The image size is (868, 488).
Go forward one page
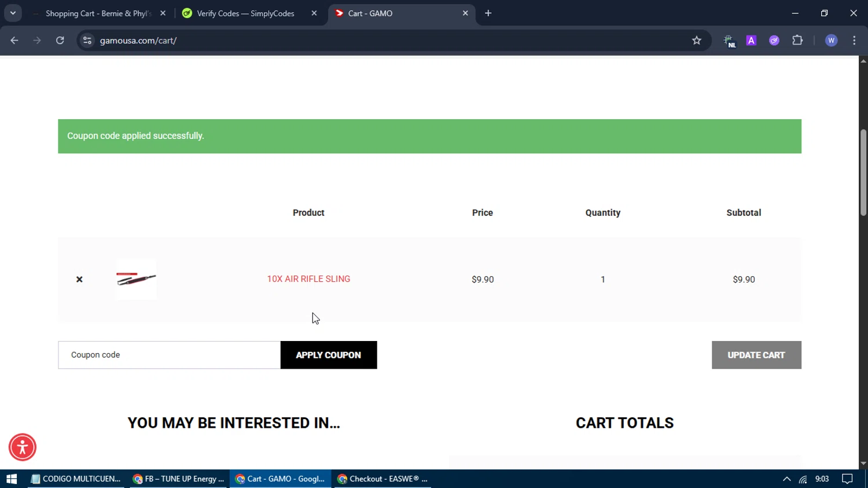[37, 41]
